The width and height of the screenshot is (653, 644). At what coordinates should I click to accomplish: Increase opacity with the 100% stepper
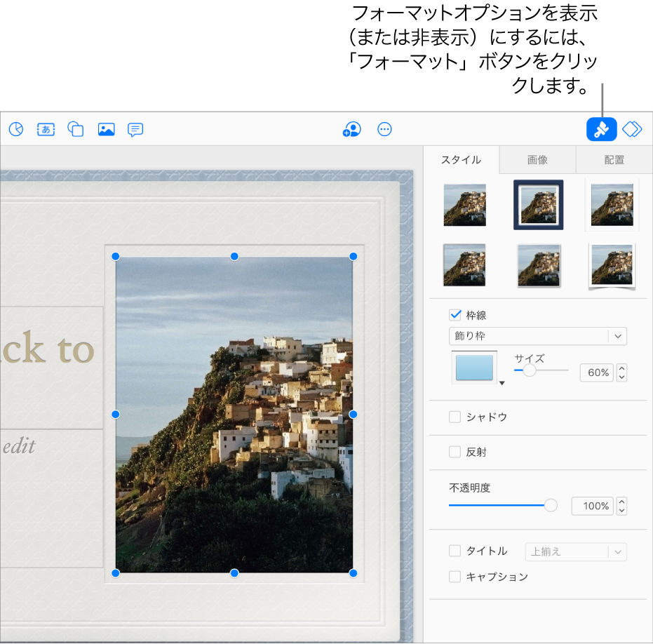pos(621,502)
